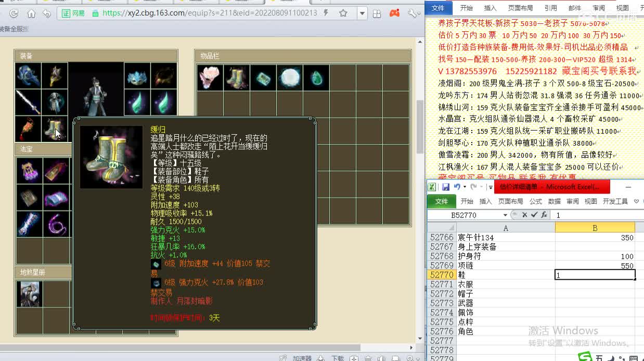Select the red charm equipment slot
This screenshot has height=361, width=644.
pyautogui.click(x=28, y=129)
